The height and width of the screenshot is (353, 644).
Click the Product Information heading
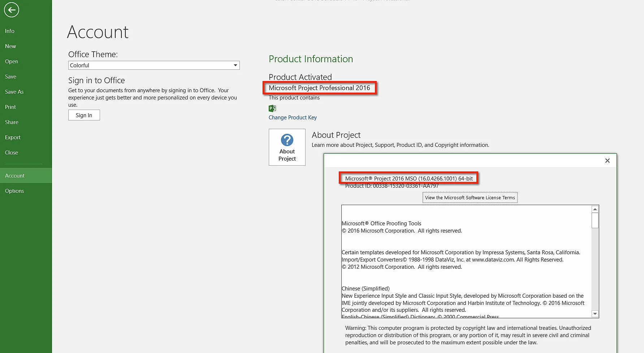click(311, 59)
